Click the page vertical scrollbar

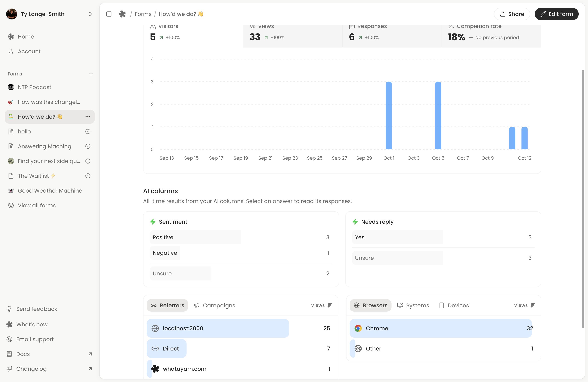click(583, 199)
